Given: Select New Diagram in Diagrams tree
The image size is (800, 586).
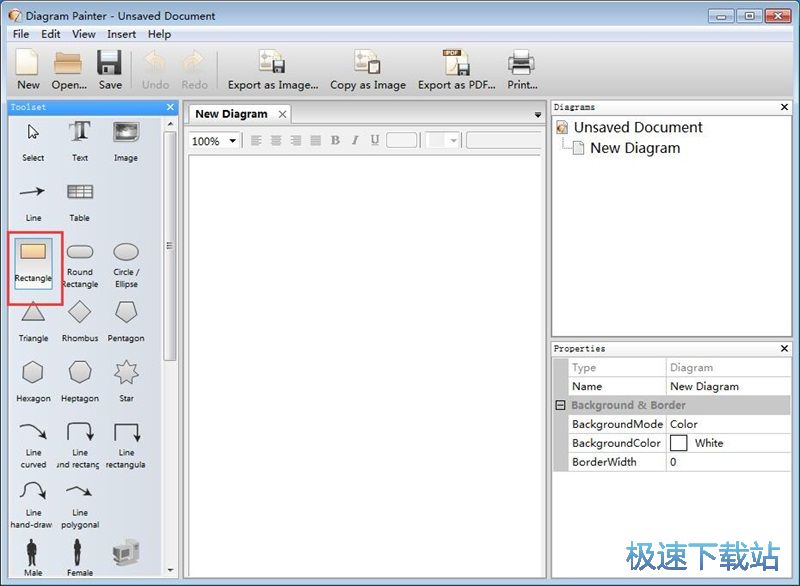Looking at the screenshot, I should [x=634, y=148].
